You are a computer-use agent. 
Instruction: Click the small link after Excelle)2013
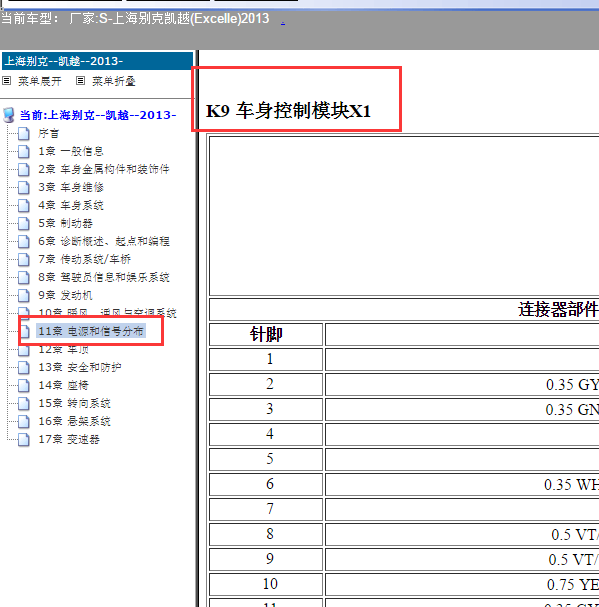[283, 22]
